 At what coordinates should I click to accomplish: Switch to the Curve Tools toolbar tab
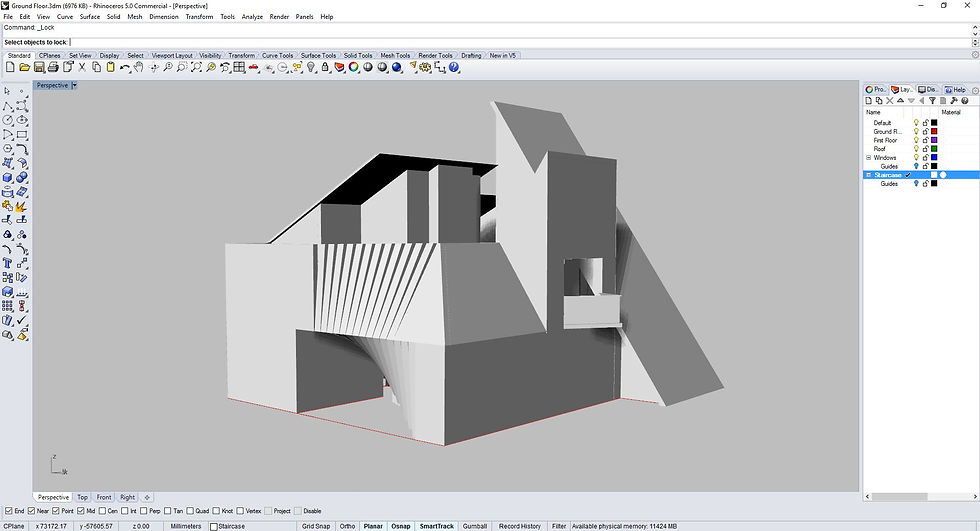278,56
